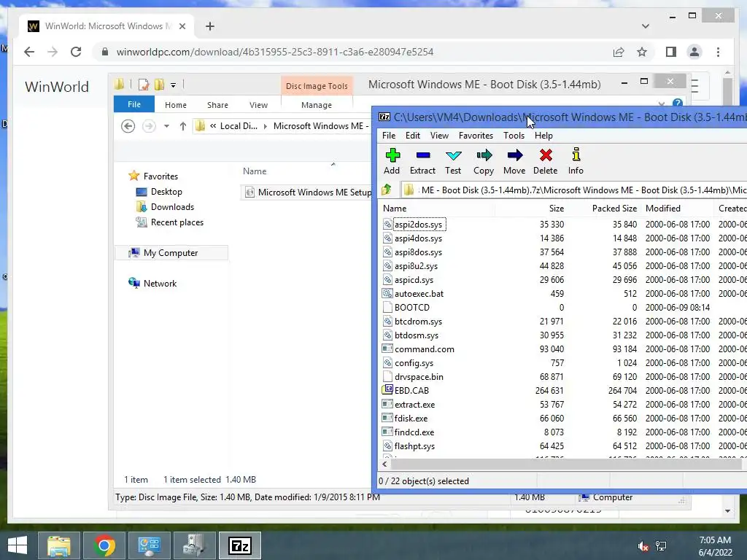The width and height of the screenshot is (747, 560).
Task: Select the EBD.CAB cabinet file
Action: (411, 391)
